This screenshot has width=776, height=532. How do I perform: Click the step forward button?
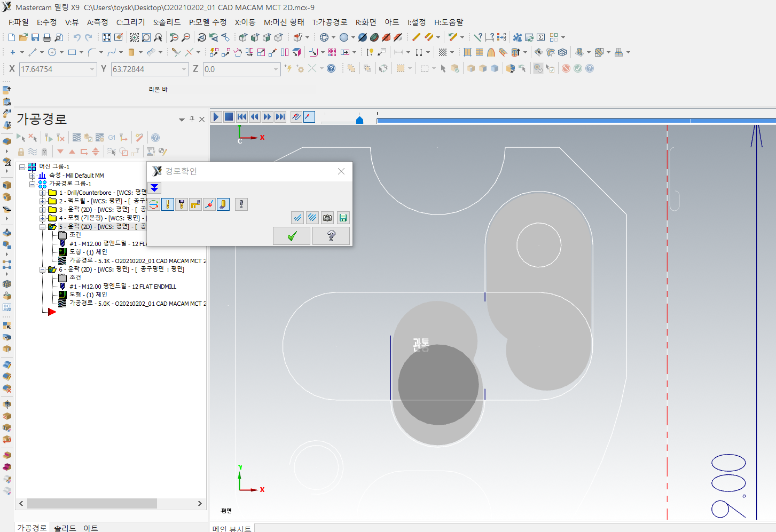click(x=268, y=117)
